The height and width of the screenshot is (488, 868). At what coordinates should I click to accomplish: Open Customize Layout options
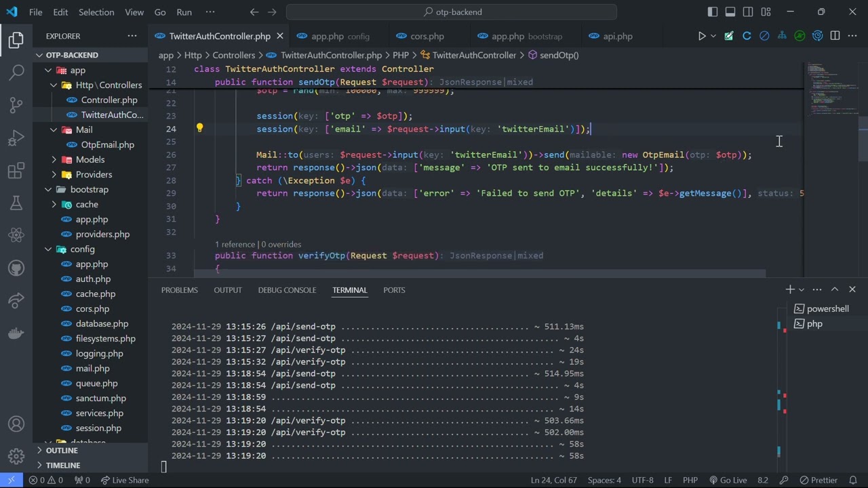(x=766, y=12)
